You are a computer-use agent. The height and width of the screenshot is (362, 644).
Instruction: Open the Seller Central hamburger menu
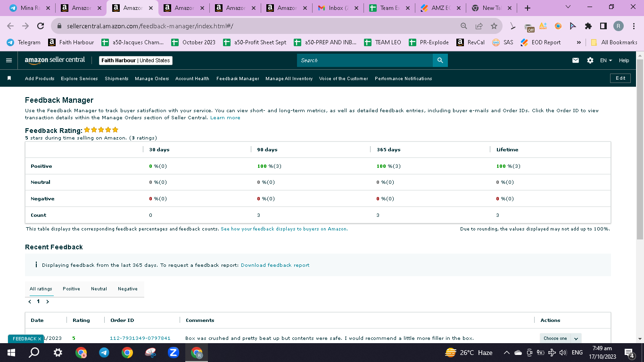coord(8,60)
